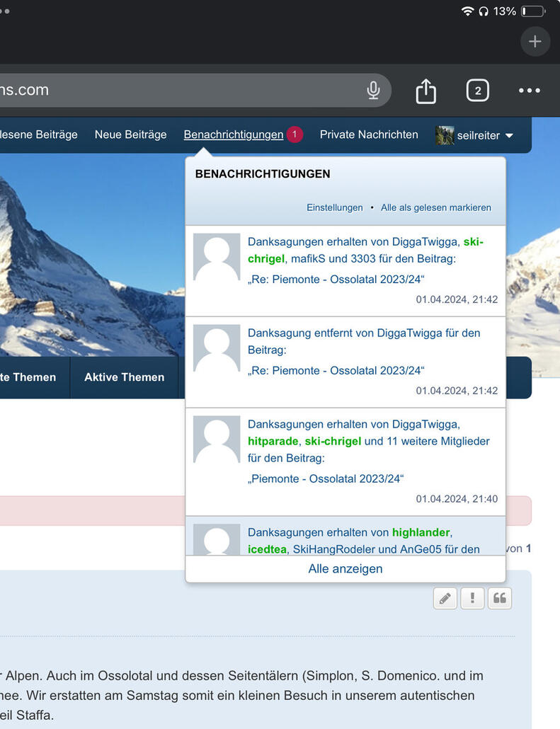Tap the microphone icon in address bar
Viewport: 560px width, 729px height.
[373, 91]
